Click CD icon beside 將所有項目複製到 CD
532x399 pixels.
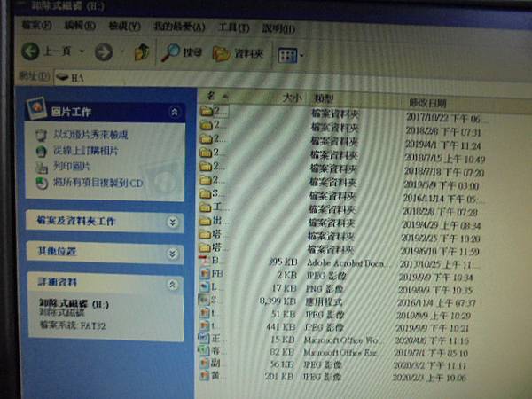pyautogui.click(x=42, y=184)
